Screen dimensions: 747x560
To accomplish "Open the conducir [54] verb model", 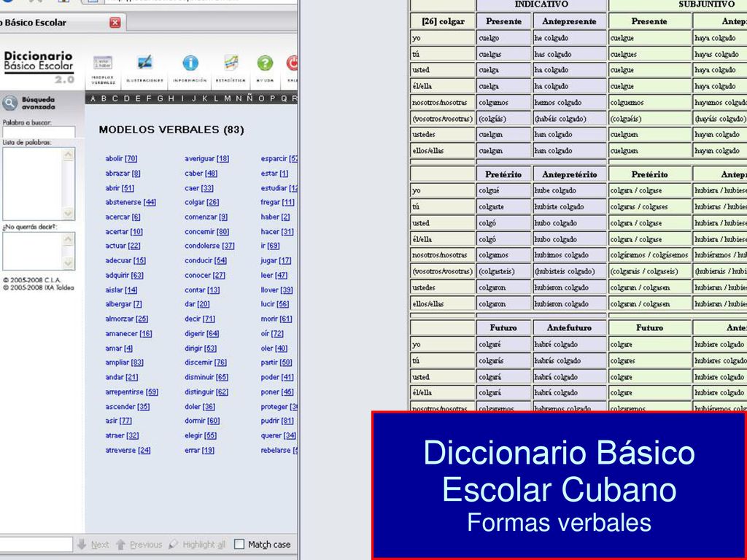I will [x=205, y=260].
